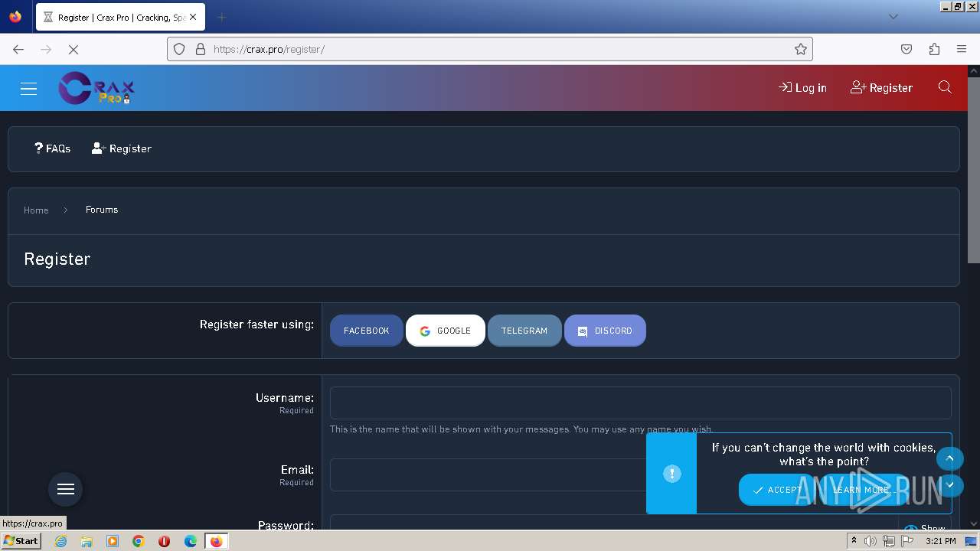Open the Firefox extensions icon
Screen dimensions: 980x551
coord(934,49)
